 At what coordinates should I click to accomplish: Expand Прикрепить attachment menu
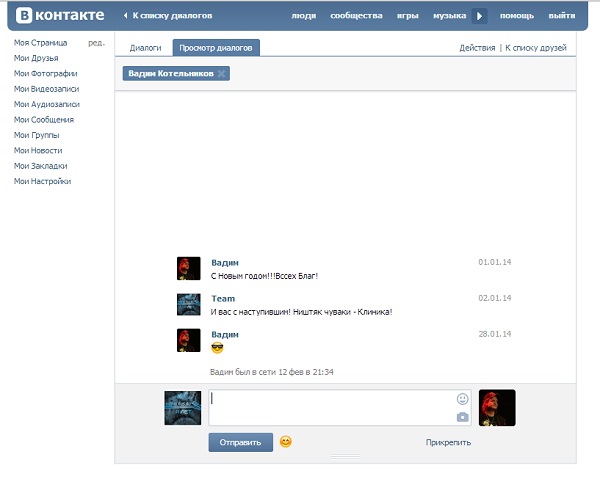(447, 442)
